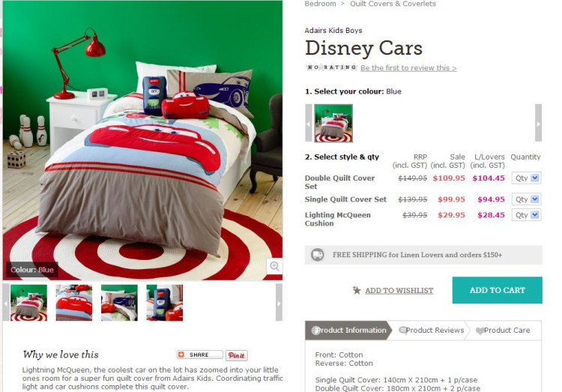Open Qty dropdown for Double Quilt Cover Set
Image resolution: width=562 pixels, height=392 pixels.
526,178
